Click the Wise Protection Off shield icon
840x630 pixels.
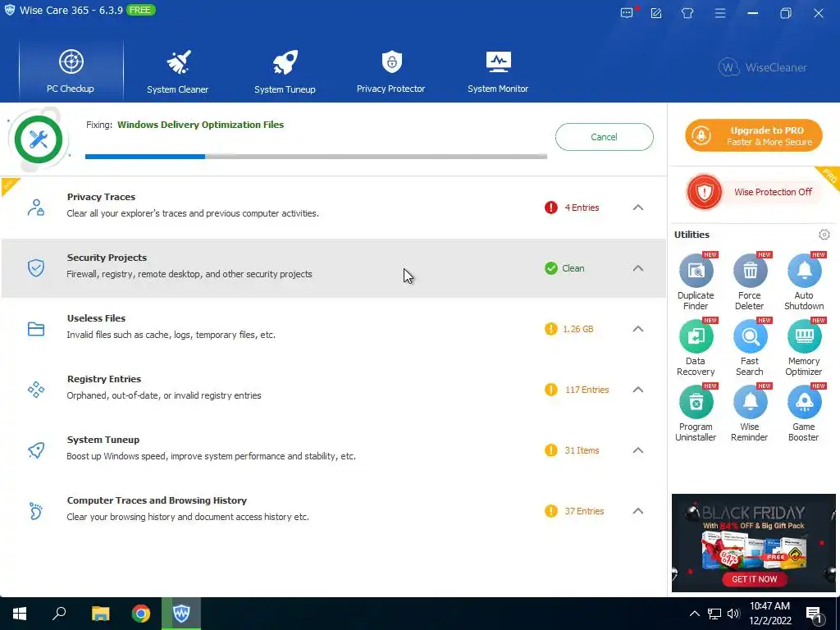(705, 192)
